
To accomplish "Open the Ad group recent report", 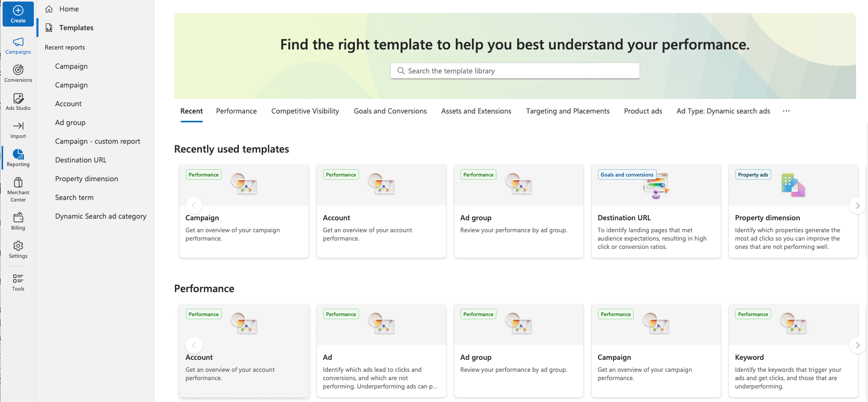I will pos(70,122).
